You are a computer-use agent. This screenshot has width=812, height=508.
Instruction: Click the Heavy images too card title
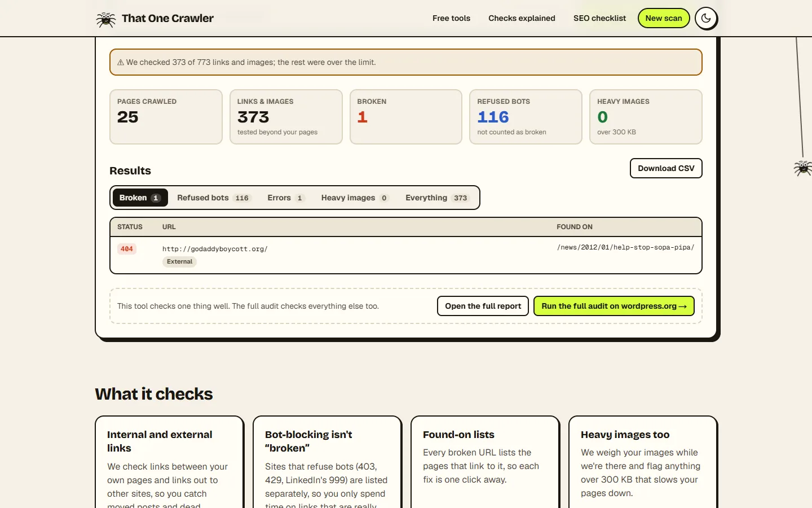pos(625,435)
